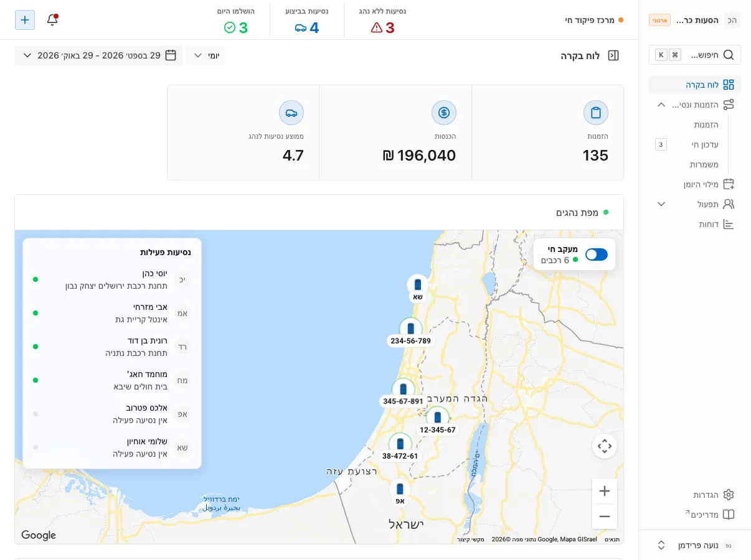This screenshot has height=560, width=751.
Task: Click מקשי קיצור keyboard shortcuts on map
Action: point(471,539)
